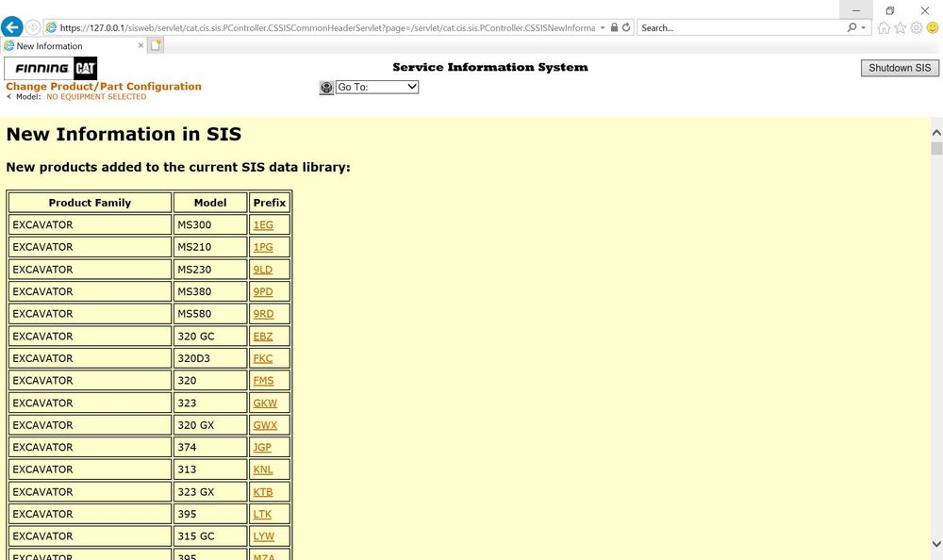Viewport: 943px width, 560px height.
Task: Open prefix link 1PG
Action: pos(263,247)
